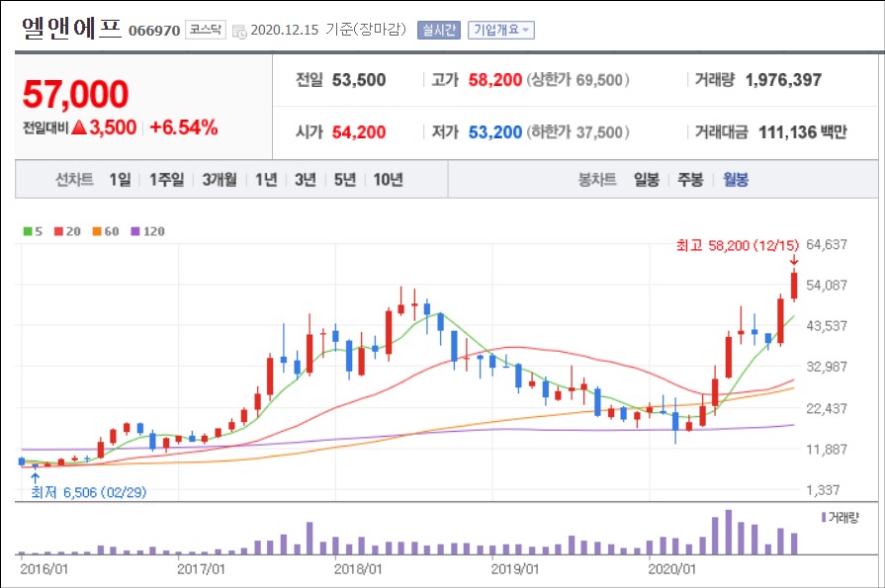Click the 거래대금 111,136 백만 value
Viewport: 885px width, 588px height.
coord(803,132)
